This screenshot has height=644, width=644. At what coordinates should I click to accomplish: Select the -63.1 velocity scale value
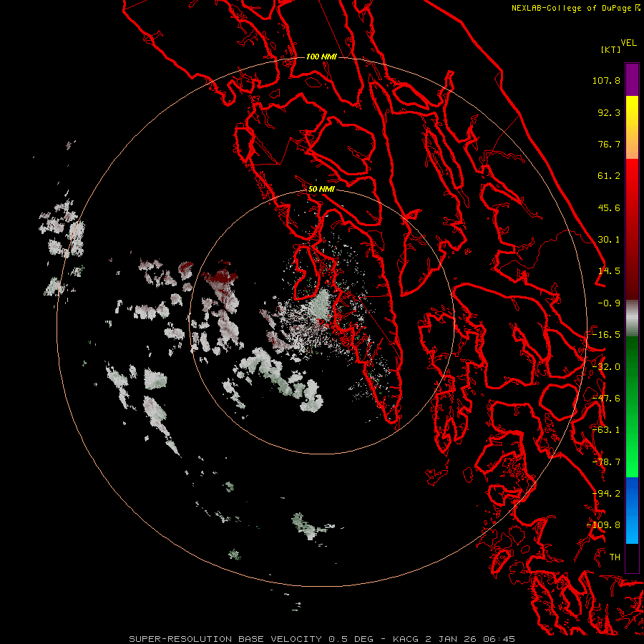(606, 430)
